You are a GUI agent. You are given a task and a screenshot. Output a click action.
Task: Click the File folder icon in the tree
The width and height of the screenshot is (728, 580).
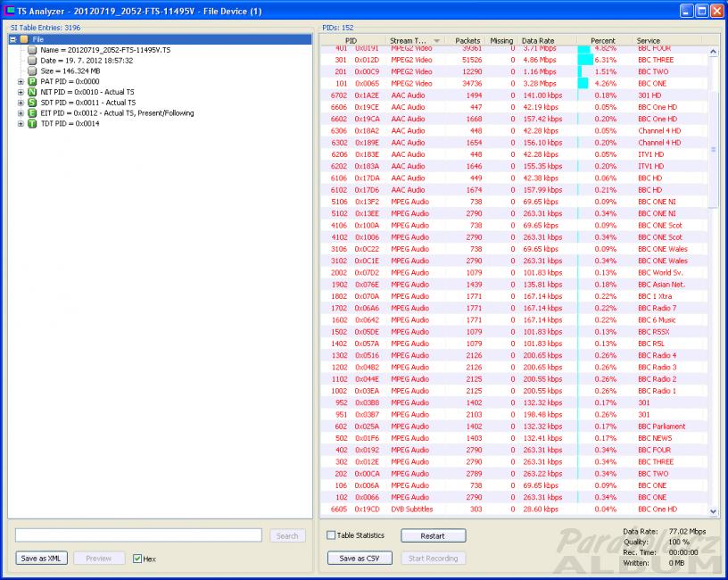click(x=24, y=39)
